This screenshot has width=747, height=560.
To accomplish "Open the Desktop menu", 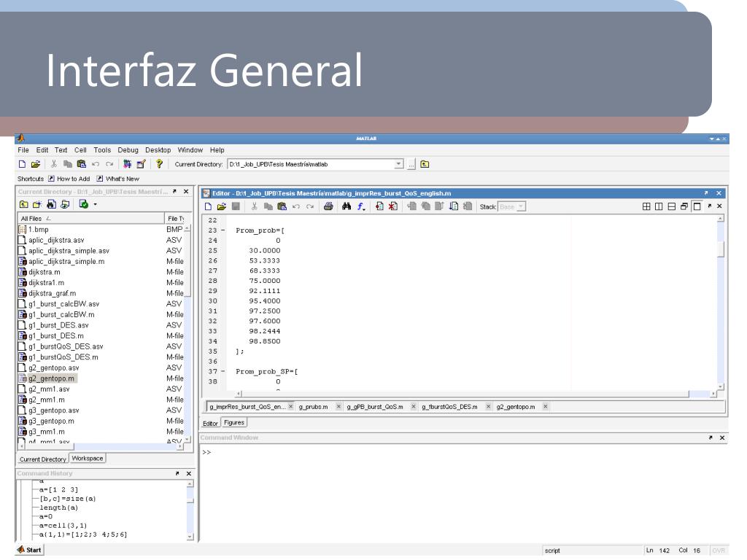I will click(x=158, y=150).
